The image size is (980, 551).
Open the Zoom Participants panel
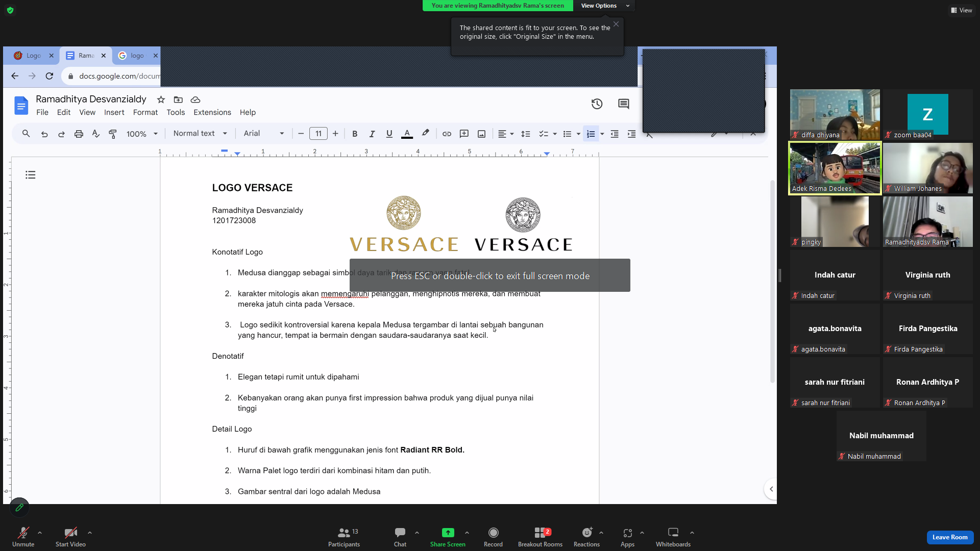pyautogui.click(x=344, y=537)
